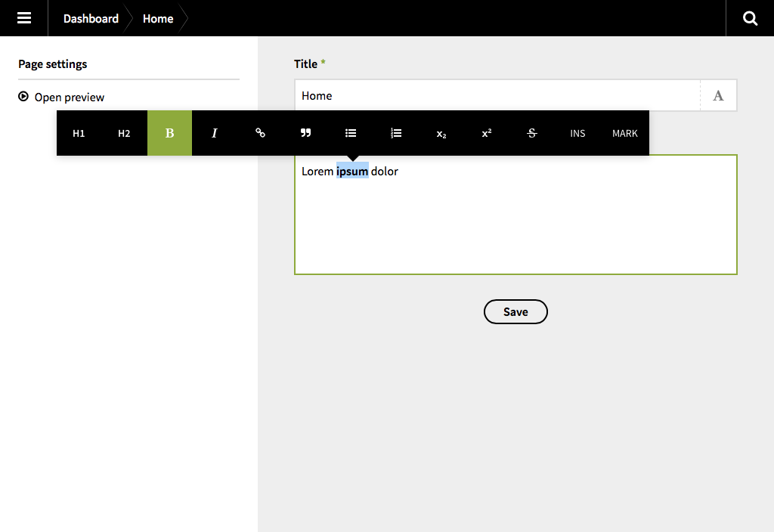Apply INS inserted-text formatting
This screenshot has width=774, height=532.
click(x=577, y=133)
